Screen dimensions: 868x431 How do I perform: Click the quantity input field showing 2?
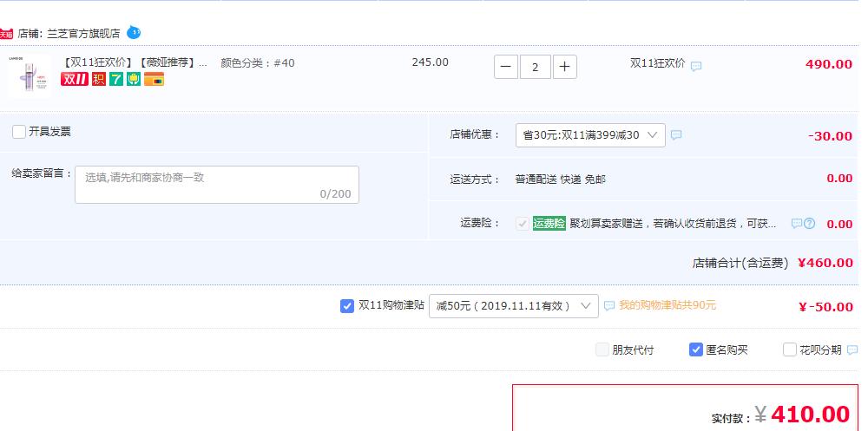coord(536,67)
